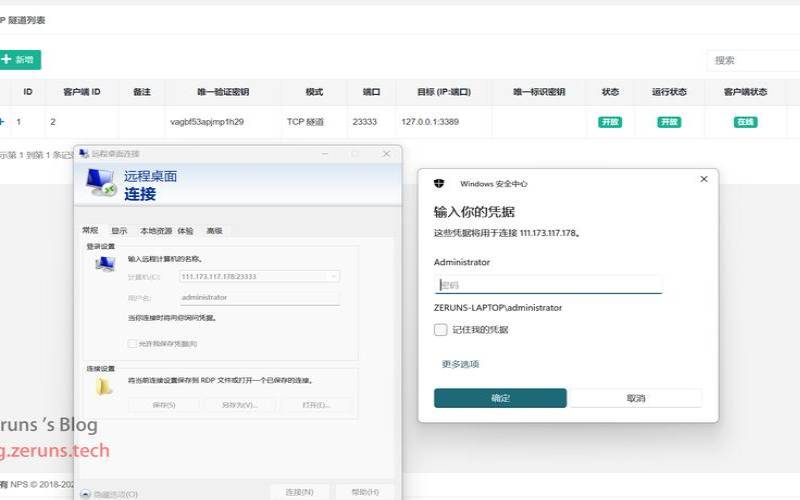The height and width of the screenshot is (500, 800).
Task: Click the login settings computer icon
Action: [x=105, y=264]
